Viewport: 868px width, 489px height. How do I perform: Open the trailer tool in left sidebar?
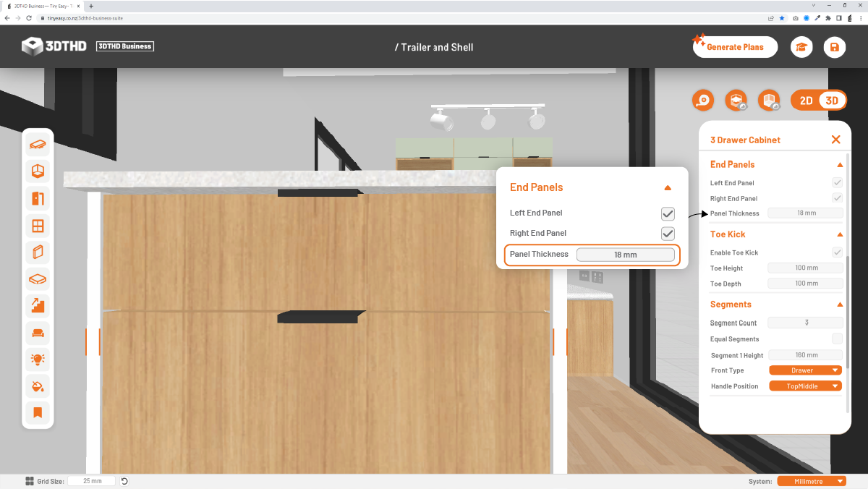coord(38,144)
